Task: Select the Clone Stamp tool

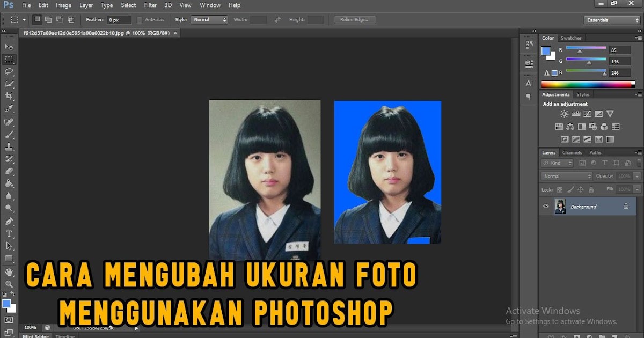Action: pos(9,146)
